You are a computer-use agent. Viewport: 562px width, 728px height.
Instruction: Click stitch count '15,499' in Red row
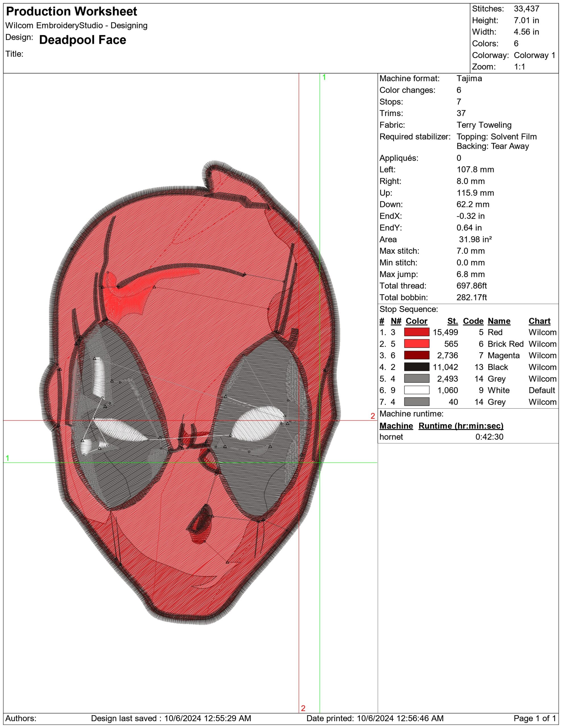coord(446,332)
